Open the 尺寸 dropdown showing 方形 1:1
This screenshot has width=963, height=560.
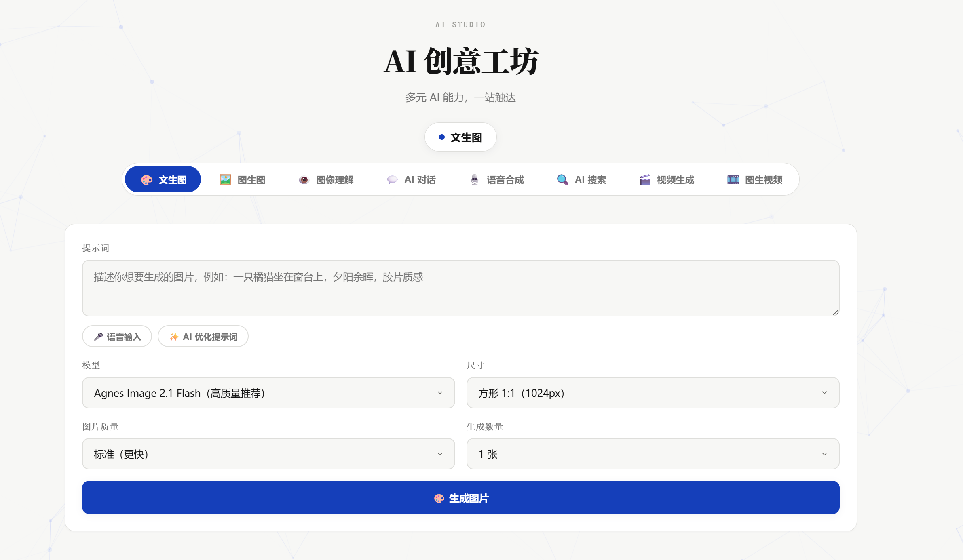pyautogui.click(x=653, y=393)
